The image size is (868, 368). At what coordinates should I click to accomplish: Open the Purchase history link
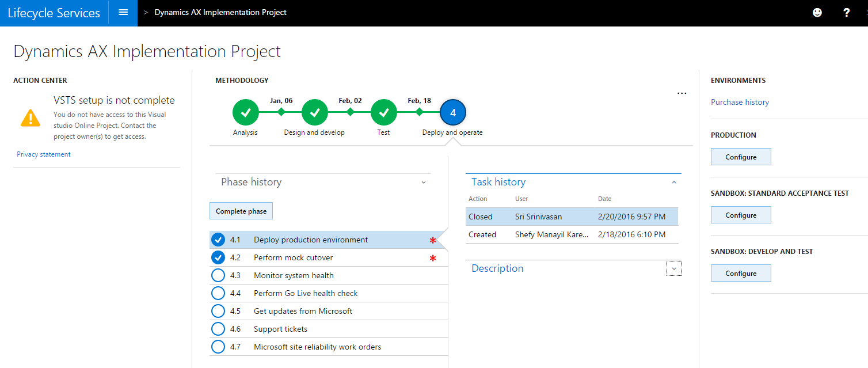[x=740, y=103]
